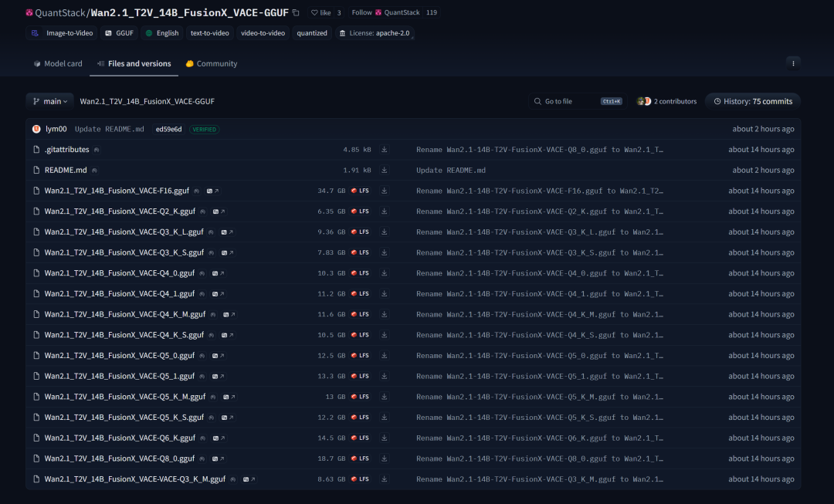The height and width of the screenshot is (504, 834).
Task: Click the 119 followers count
Action: point(432,13)
